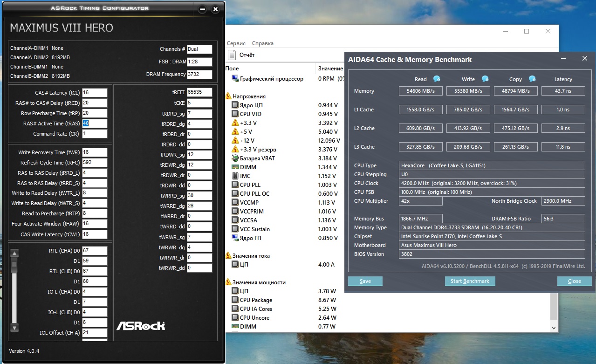Viewport: 596px width, 364px height.
Task: Minimize the ASRock Timing Configurator window
Action: click(202, 9)
